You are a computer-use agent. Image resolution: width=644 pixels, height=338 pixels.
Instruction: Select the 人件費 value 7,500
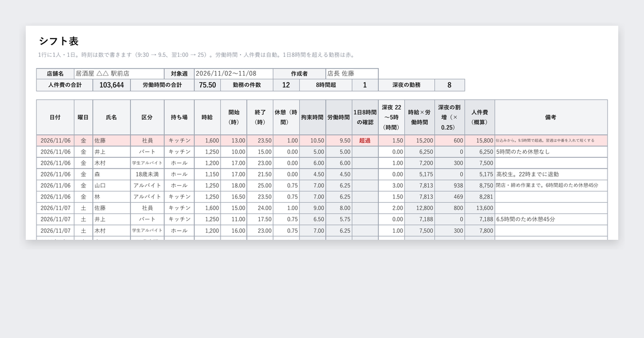point(479,163)
